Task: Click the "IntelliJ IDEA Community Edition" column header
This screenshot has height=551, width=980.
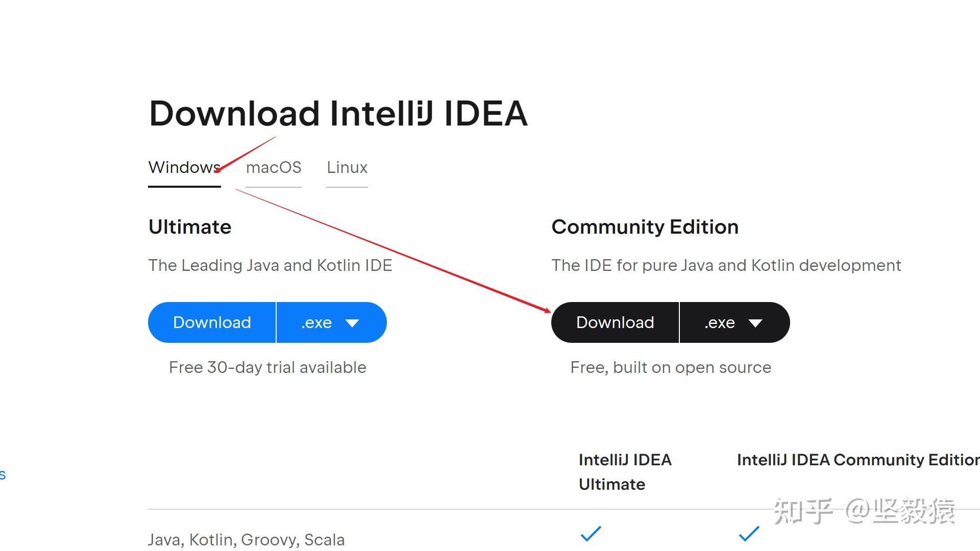Action: [x=857, y=460]
